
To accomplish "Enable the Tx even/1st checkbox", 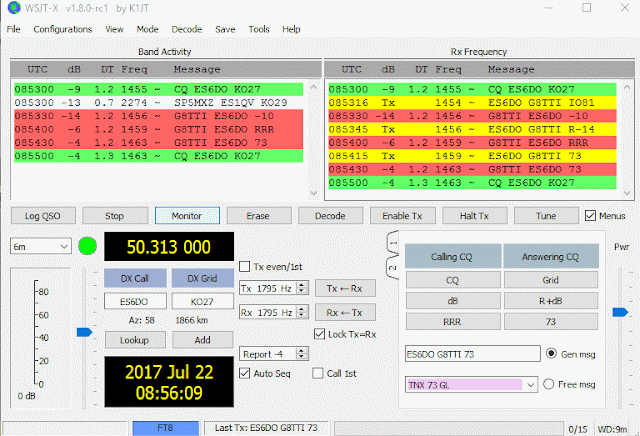I will click(x=244, y=267).
